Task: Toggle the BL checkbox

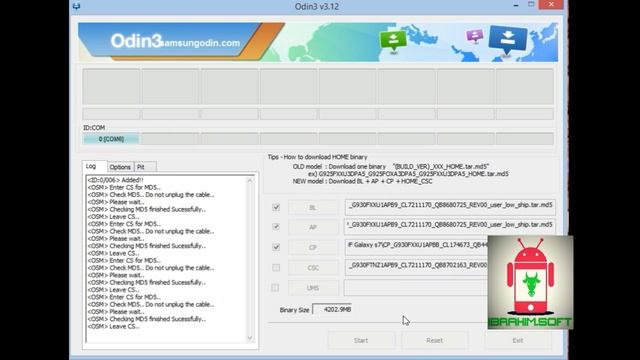Action: pyautogui.click(x=276, y=207)
